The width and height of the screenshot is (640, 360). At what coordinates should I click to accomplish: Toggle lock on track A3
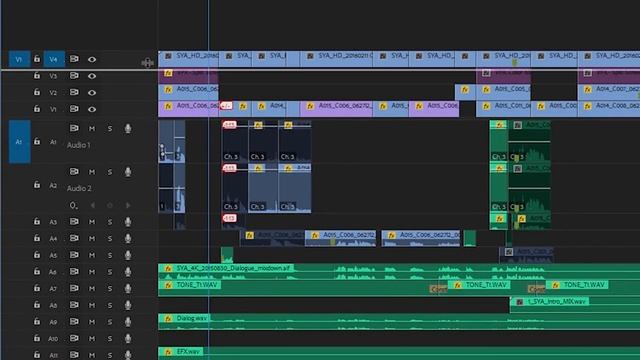click(x=37, y=221)
